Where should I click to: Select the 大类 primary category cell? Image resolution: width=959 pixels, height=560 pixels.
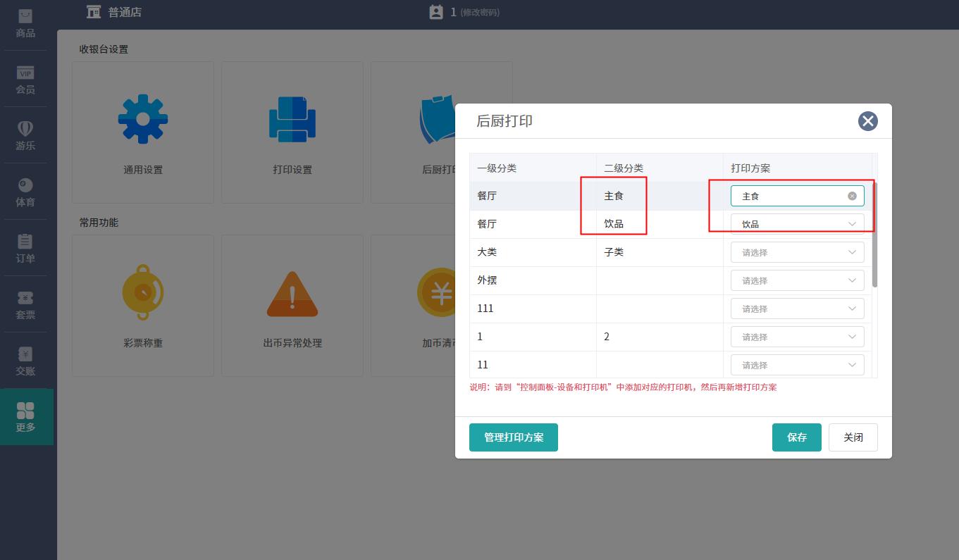point(533,252)
